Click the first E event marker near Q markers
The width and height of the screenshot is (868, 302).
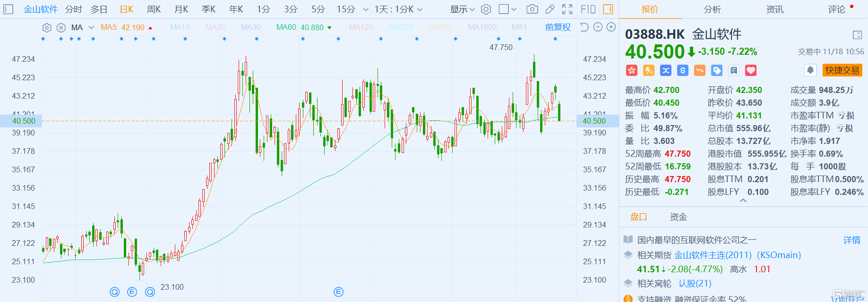click(x=132, y=292)
